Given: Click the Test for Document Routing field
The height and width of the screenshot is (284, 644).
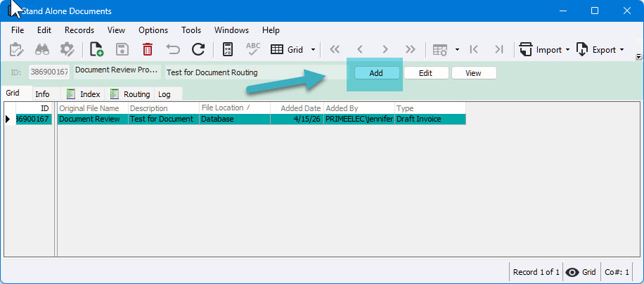Looking at the screenshot, I should pyautogui.click(x=255, y=72).
